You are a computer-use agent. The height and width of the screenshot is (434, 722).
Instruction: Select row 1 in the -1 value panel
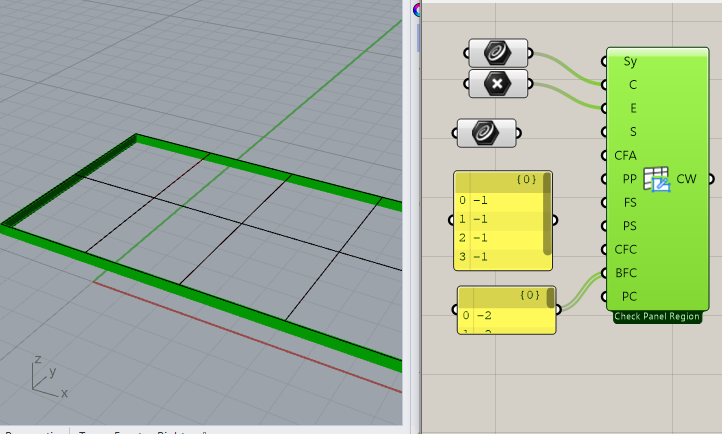click(x=499, y=219)
